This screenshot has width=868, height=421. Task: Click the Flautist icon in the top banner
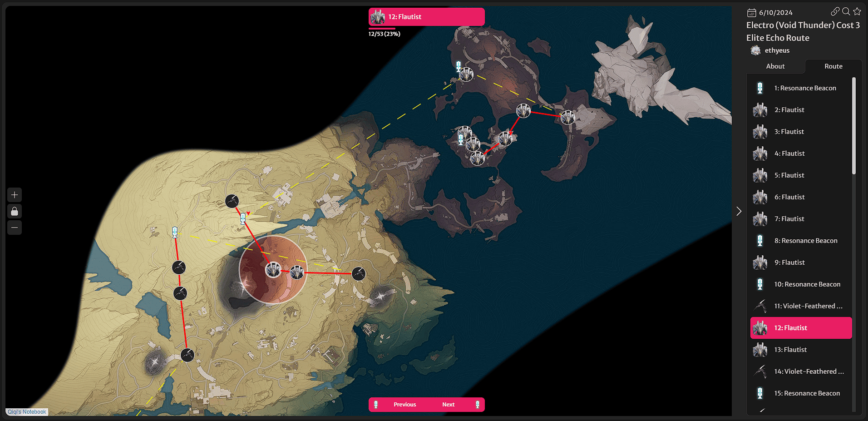pos(378,17)
